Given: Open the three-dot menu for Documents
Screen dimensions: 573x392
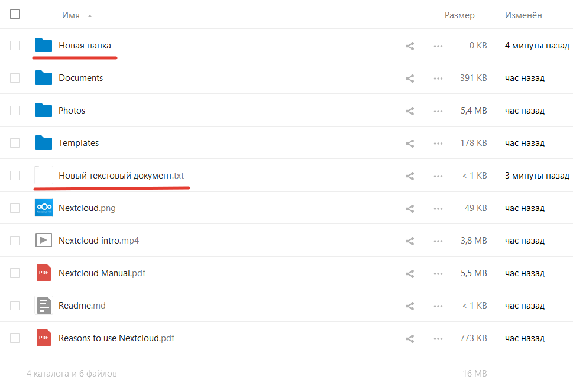Looking at the screenshot, I should [438, 79].
